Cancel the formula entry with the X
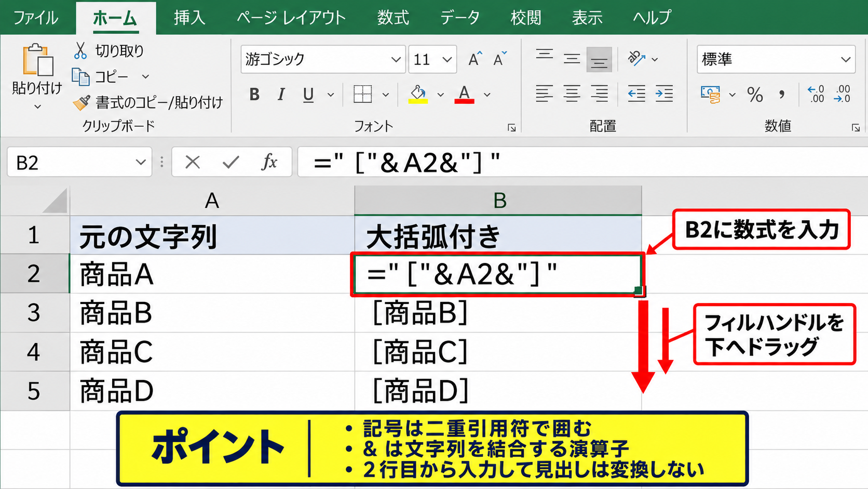 click(193, 162)
